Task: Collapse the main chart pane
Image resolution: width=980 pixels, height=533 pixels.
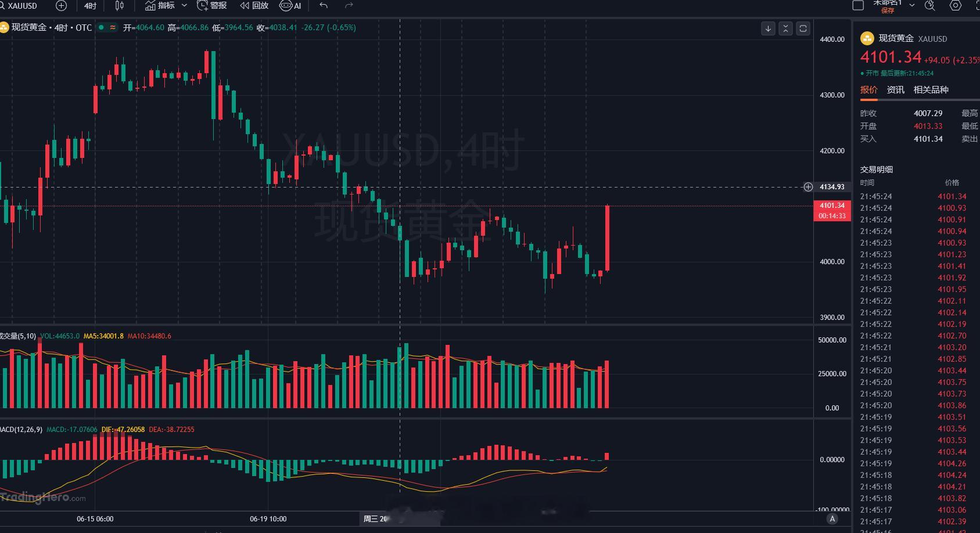Action: 785,28
